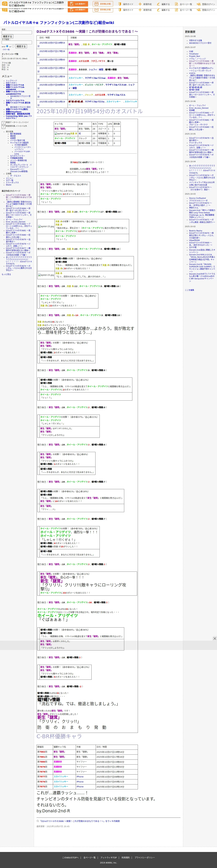217x868 pixels.
Task: Click the epilot-15.jpg image in character table
Action: point(62,133)
